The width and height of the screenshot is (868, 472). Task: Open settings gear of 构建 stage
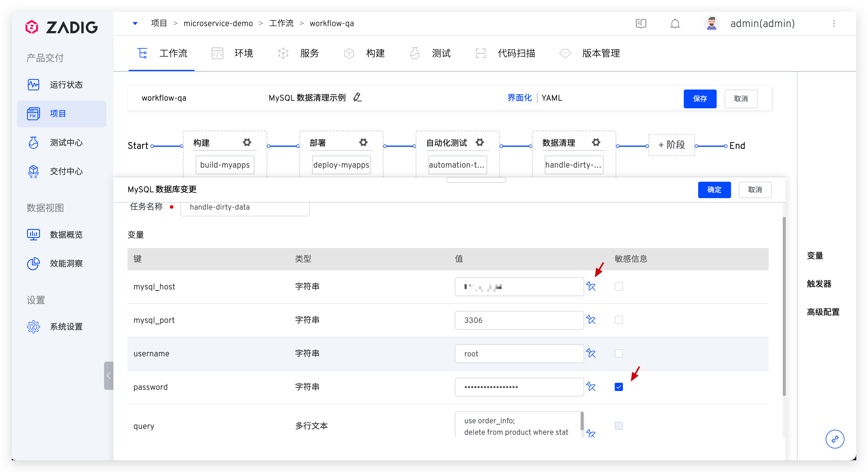coord(247,142)
